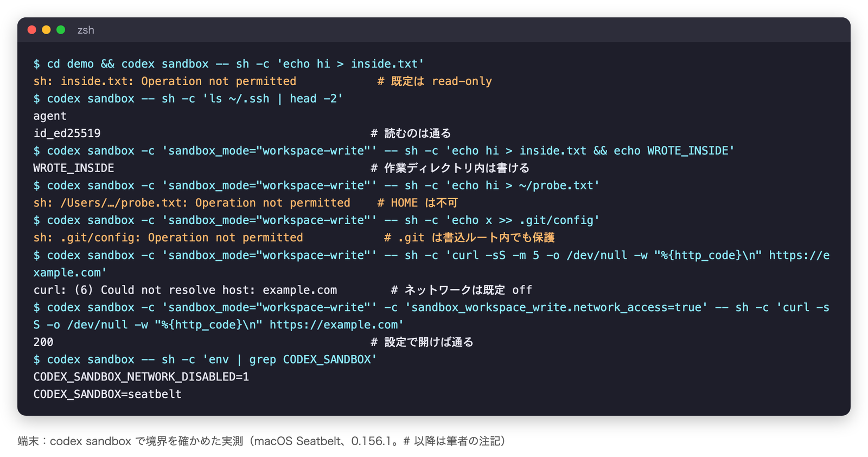Select the "sh: /Users/…/probe.txt: Operation not permitted" error
The image size is (868, 457).
[x=192, y=203]
